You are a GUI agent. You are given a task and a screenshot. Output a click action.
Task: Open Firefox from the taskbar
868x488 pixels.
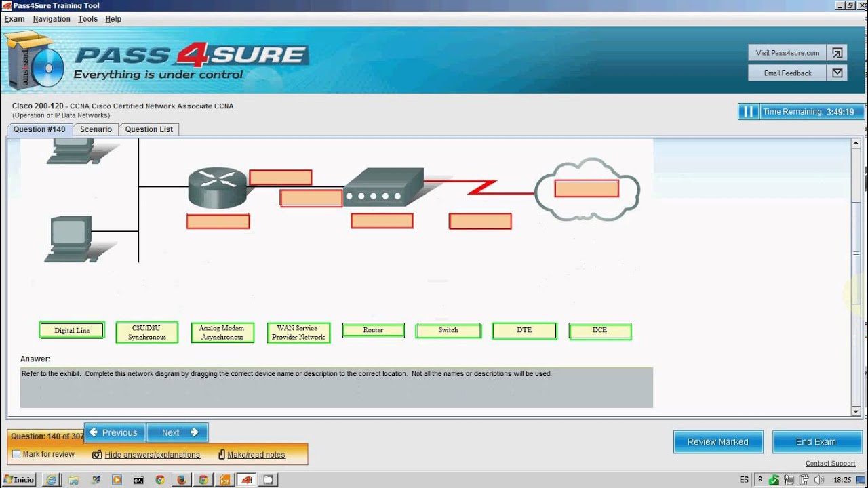point(181,479)
